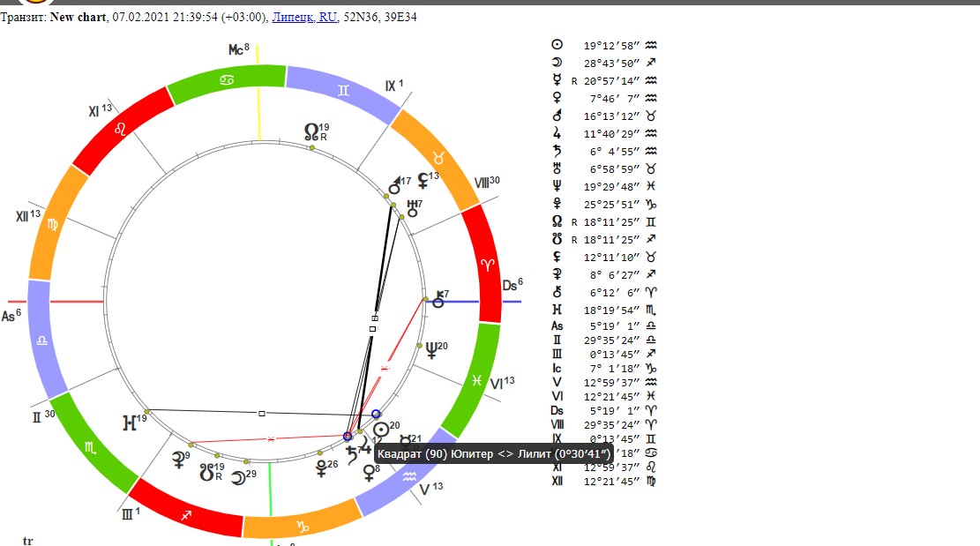The image size is (980, 546).
Task: Select the Sun glyph on the chart wheel
Action: [381, 430]
